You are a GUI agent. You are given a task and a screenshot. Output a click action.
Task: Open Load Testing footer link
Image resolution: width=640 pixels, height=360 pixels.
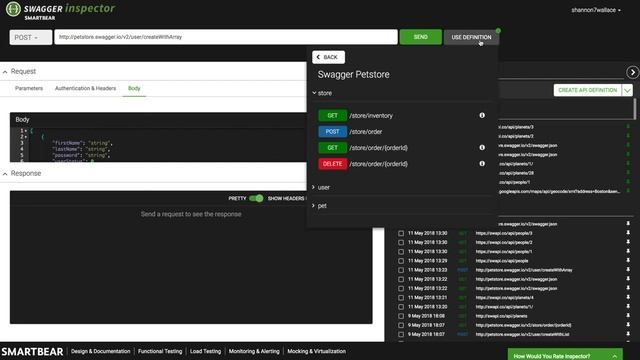(x=205, y=351)
